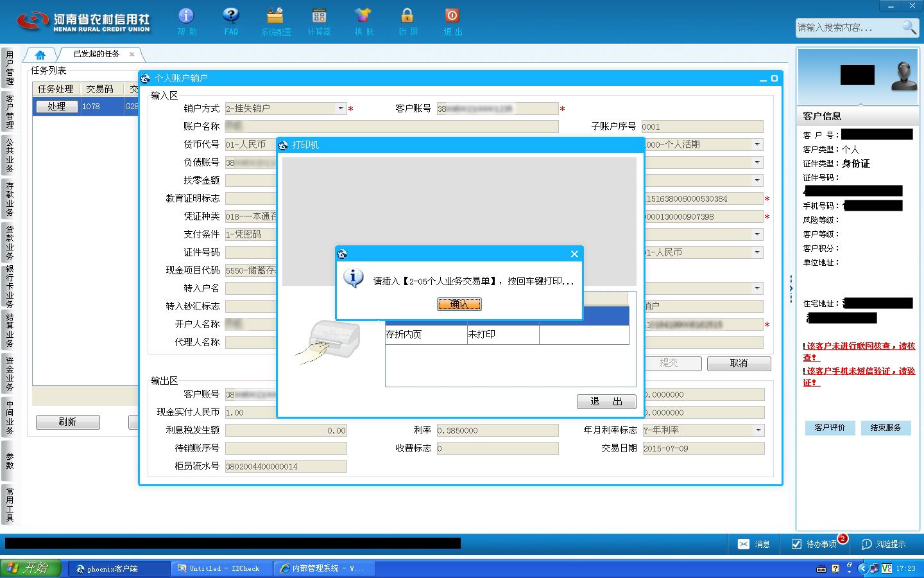Confirm with the 确认 button
Screen dimensions: 924x578
click(459, 304)
